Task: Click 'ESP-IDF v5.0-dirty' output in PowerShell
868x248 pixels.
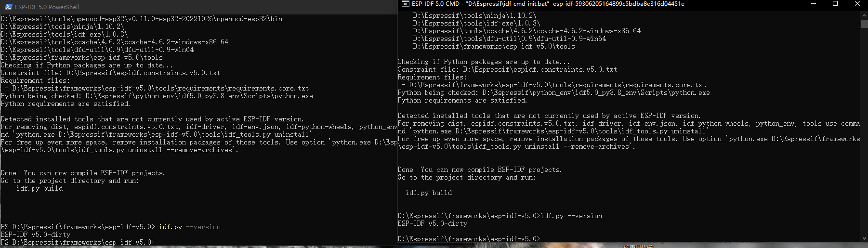Action: tap(36, 235)
